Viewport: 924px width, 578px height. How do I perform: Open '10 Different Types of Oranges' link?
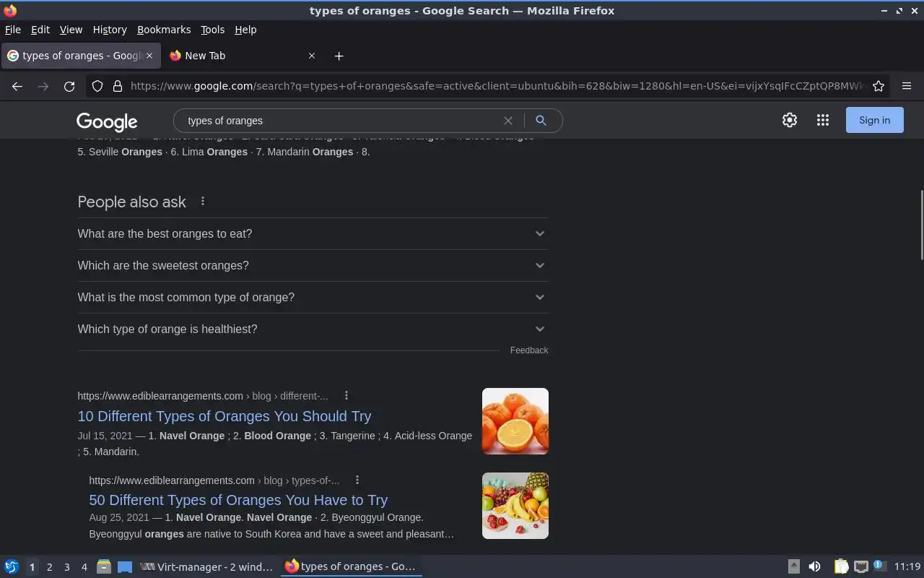click(x=225, y=416)
